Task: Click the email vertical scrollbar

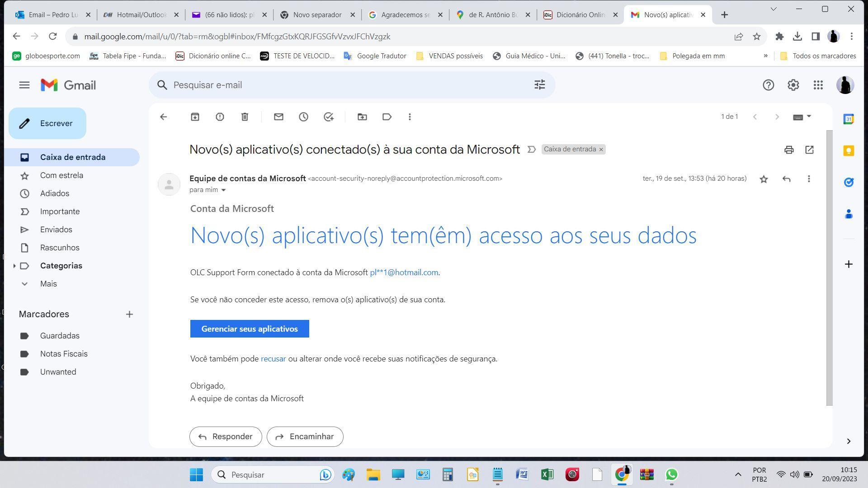Action: click(x=829, y=268)
